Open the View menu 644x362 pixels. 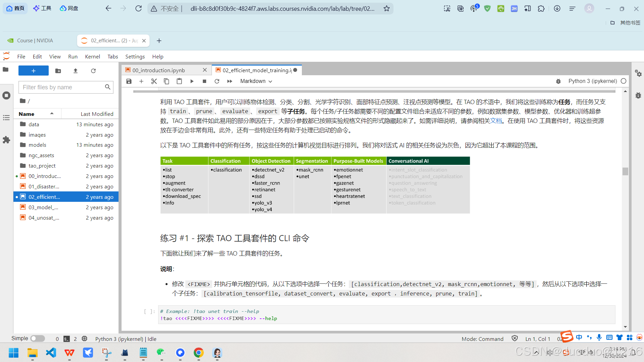coord(55,56)
